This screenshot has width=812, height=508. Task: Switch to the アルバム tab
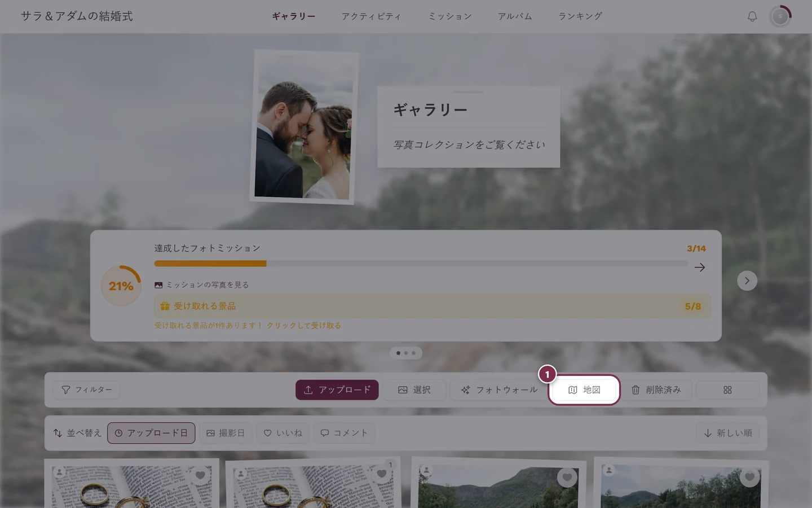[x=515, y=16]
